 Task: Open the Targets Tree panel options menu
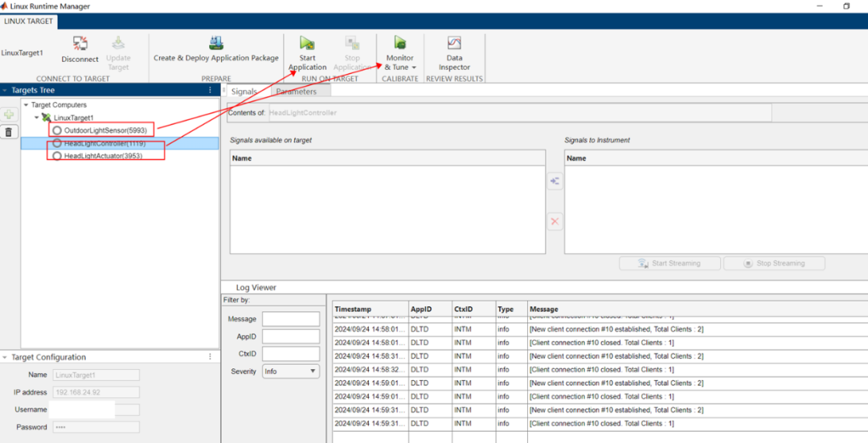[x=210, y=90]
